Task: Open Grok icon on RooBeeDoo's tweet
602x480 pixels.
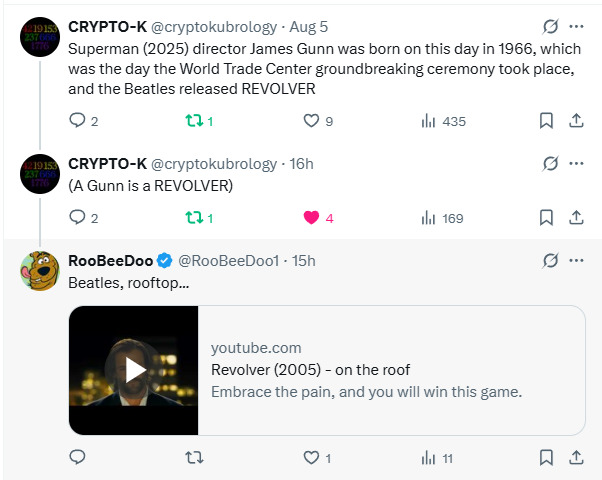Action: click(x=548, y=260)
